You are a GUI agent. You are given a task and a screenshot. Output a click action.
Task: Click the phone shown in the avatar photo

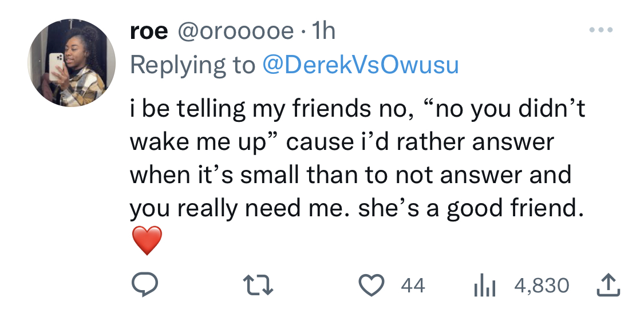[x=56, y=66]
